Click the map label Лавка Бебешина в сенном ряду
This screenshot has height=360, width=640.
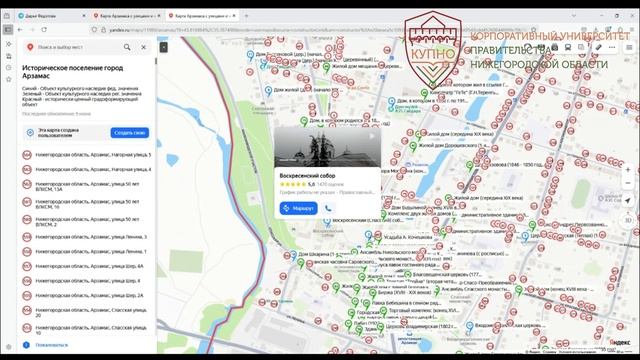click(406, 303)
